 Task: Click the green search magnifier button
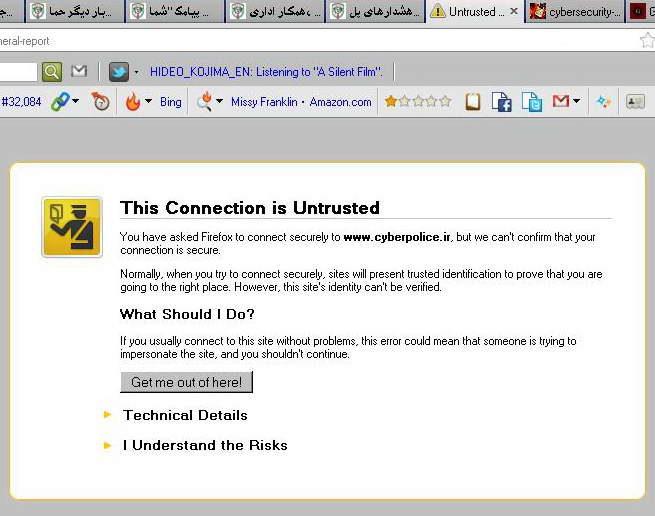coord(52,72)
